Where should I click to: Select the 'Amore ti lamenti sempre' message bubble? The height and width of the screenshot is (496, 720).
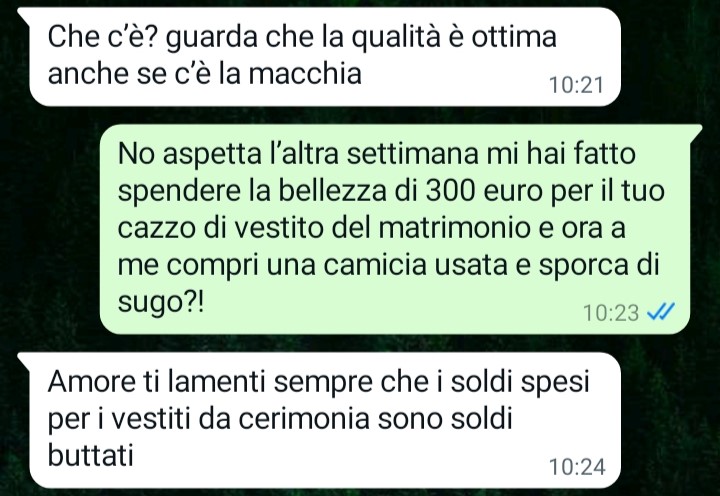tap(325, 420)
